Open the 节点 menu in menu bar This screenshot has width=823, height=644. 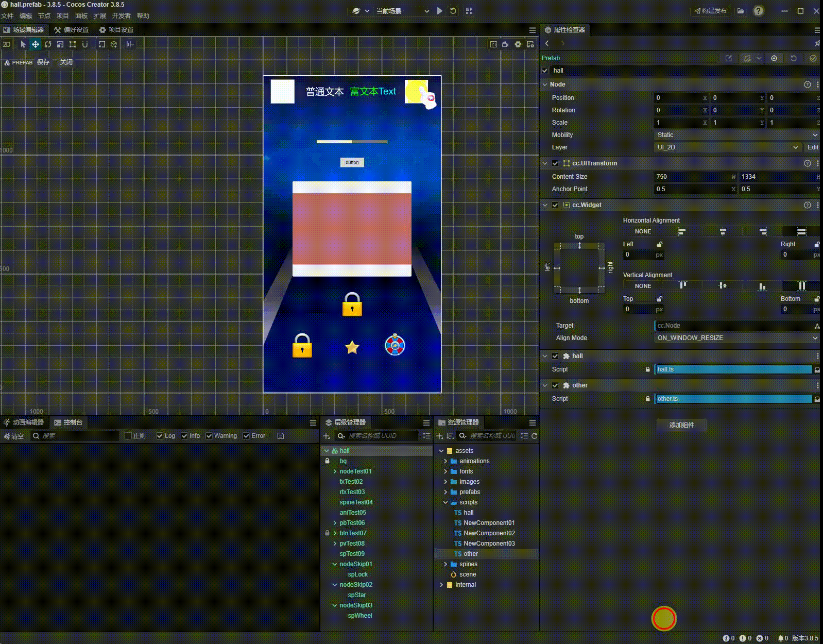[x=44, y=16]
